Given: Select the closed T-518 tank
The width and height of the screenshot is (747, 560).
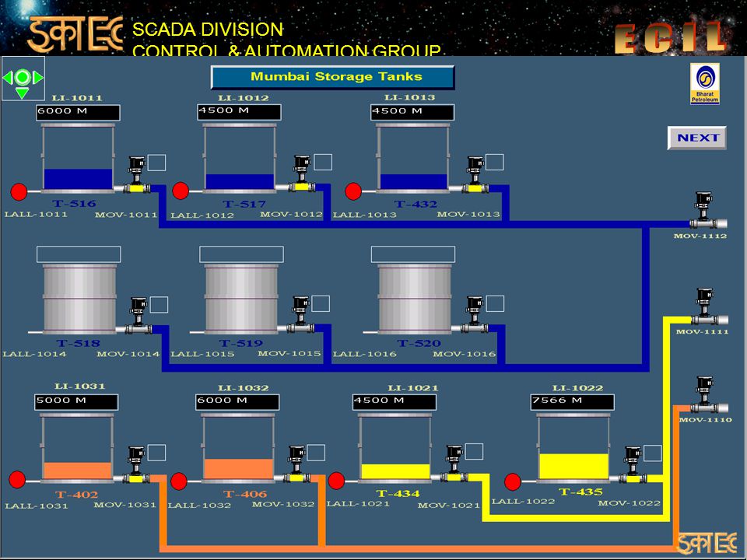Looking at the screenshot, I should 79,299.
